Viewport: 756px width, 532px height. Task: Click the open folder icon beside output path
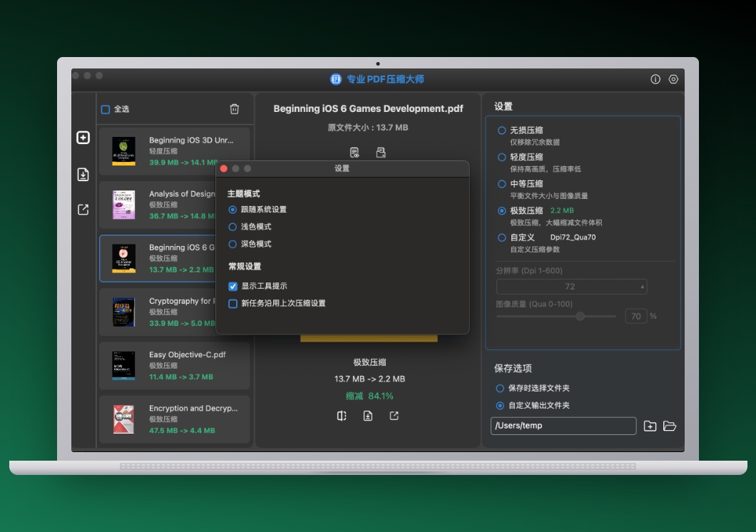(670, 426)
